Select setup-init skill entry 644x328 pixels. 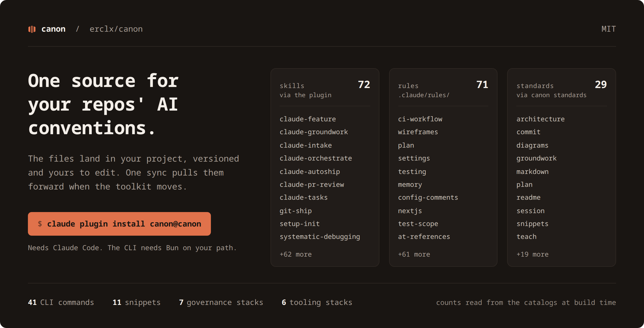tap(299, 224)
